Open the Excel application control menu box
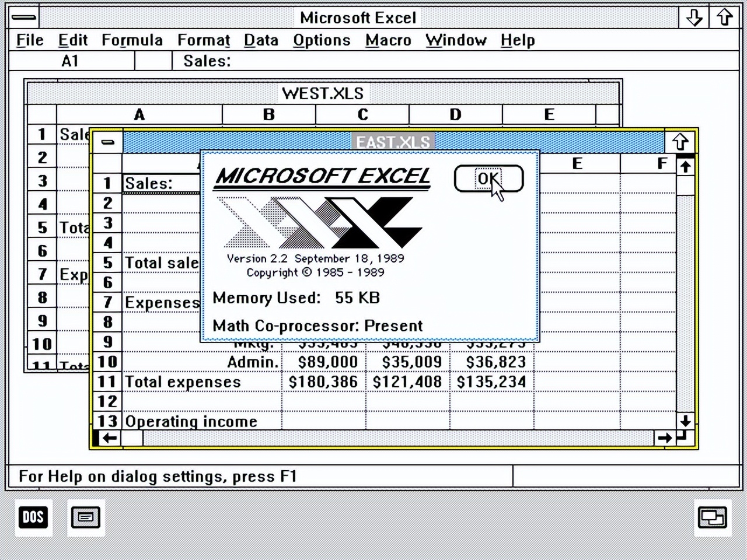Viewport: 747px width, 560px height. pos(24,17)
